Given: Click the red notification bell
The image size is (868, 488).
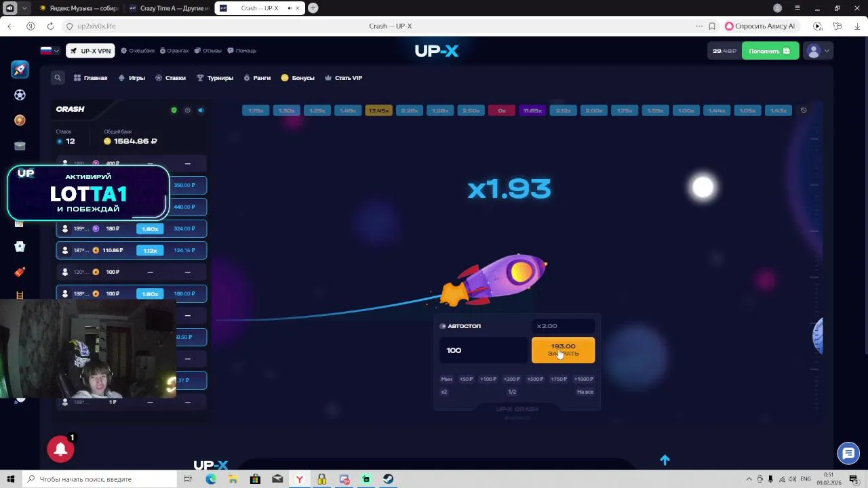Looking at the screenshot, I should coord(60,449).
